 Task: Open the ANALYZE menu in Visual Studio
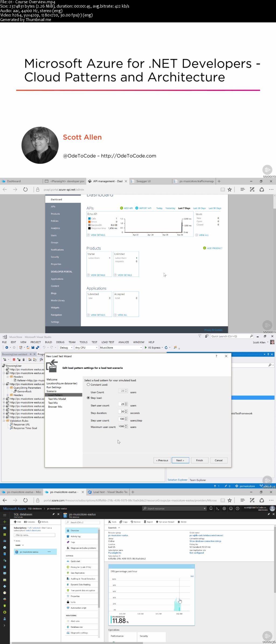coord(124,342)
